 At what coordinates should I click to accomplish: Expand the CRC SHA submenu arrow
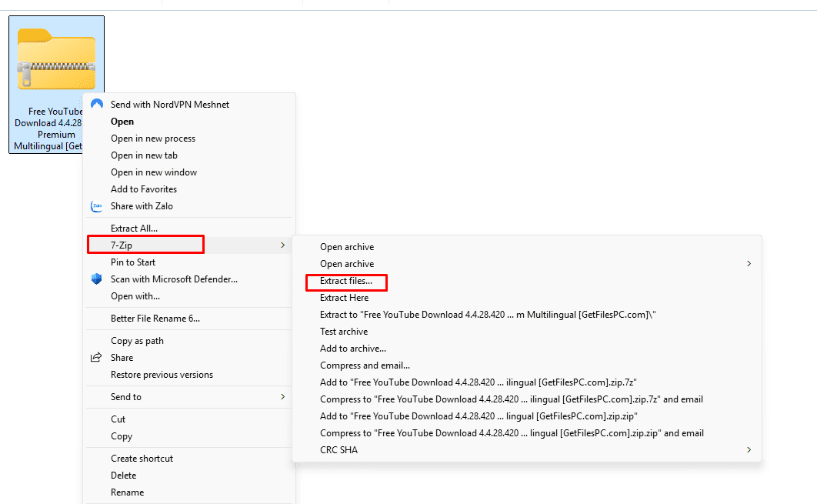point(749,450)
